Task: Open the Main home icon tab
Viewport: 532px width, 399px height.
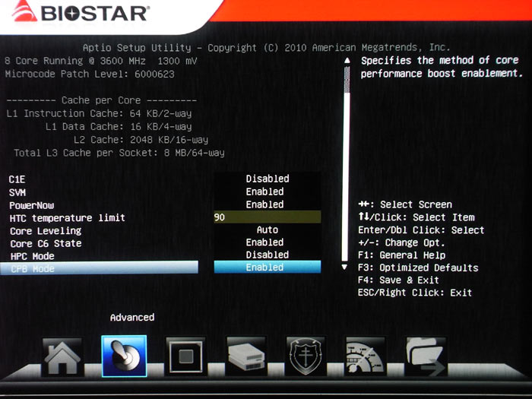Action: click(62, 356)
